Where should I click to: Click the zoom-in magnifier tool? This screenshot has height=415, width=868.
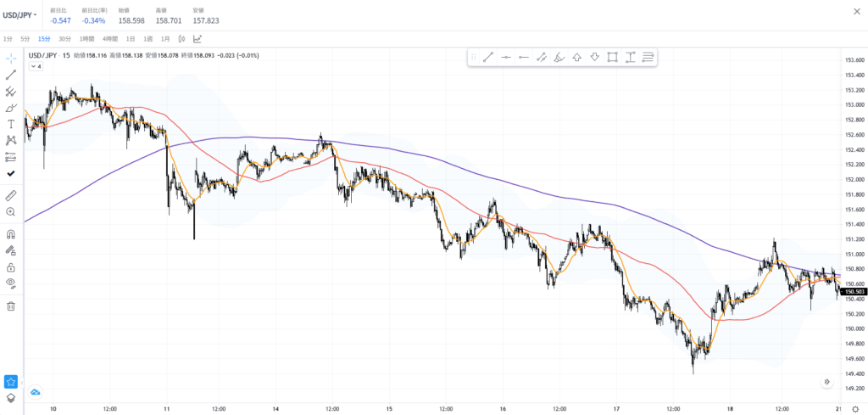coord(11,212)
